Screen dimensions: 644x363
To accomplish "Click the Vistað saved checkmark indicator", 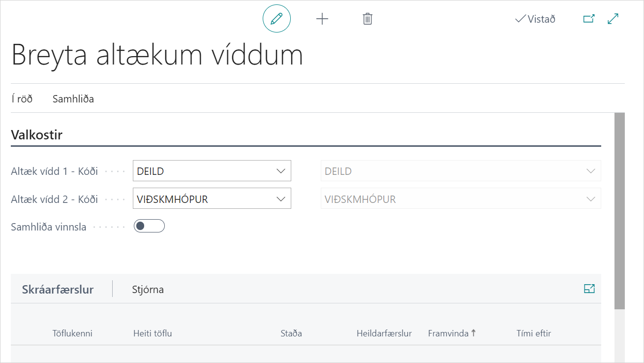I will coord(535,19).
